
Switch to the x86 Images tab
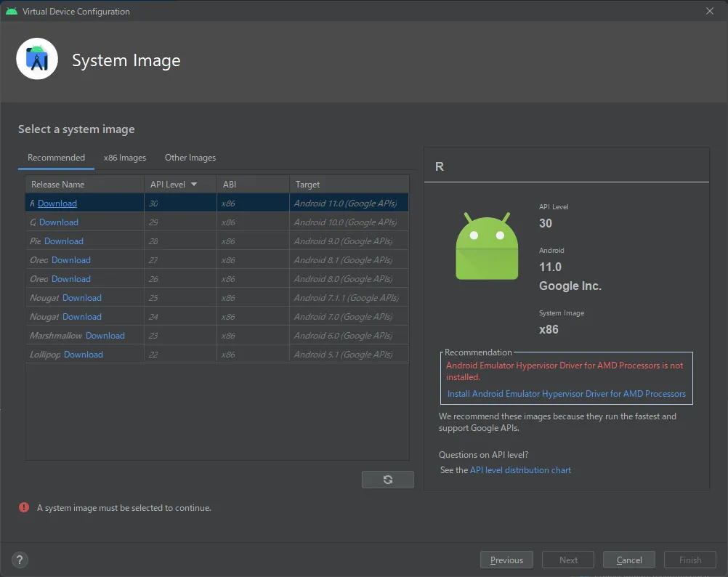[124, 158]
